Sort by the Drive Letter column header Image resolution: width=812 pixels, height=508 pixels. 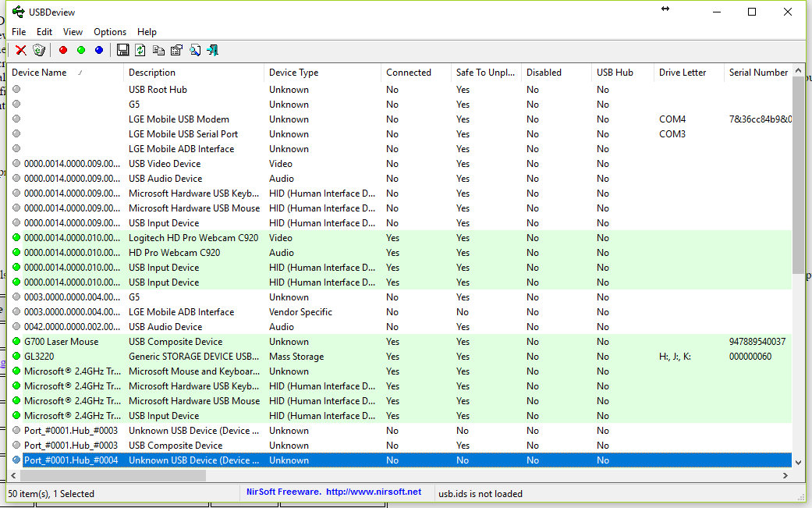coord(689,73)
